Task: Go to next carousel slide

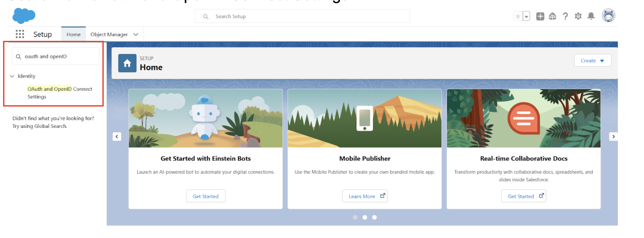Action: [613, 136]
